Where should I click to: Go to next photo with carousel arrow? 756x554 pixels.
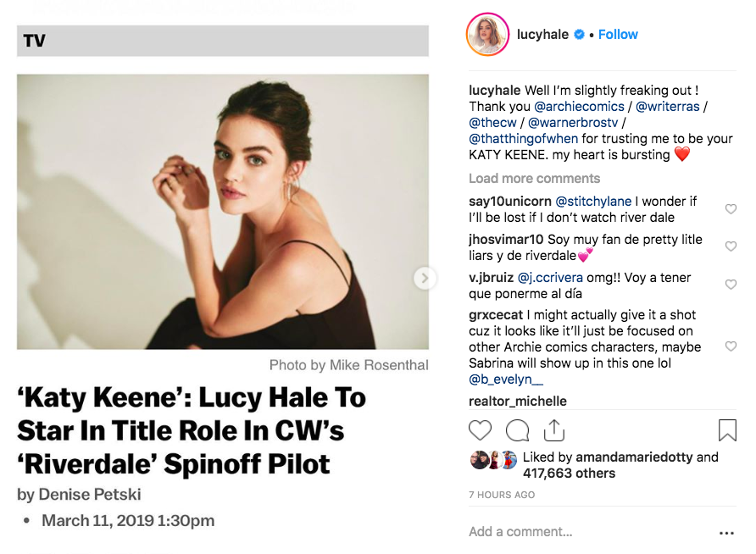[x=425, y=278]
